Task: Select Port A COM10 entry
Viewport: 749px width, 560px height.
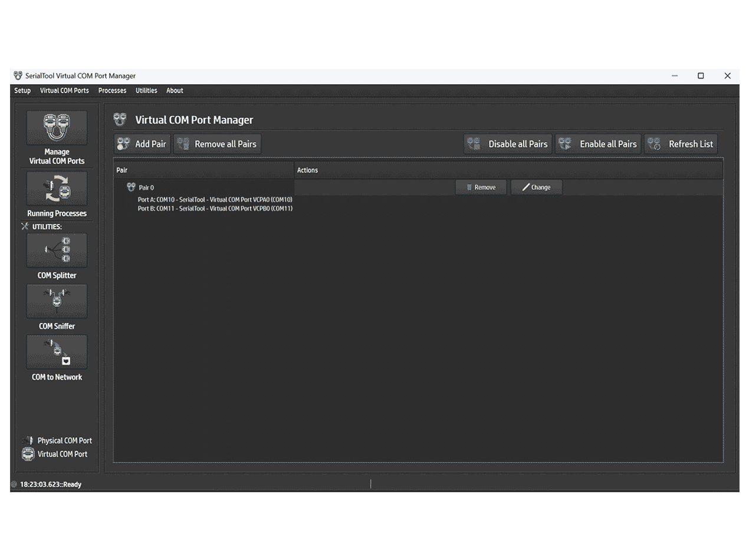Action: point(215,199)
